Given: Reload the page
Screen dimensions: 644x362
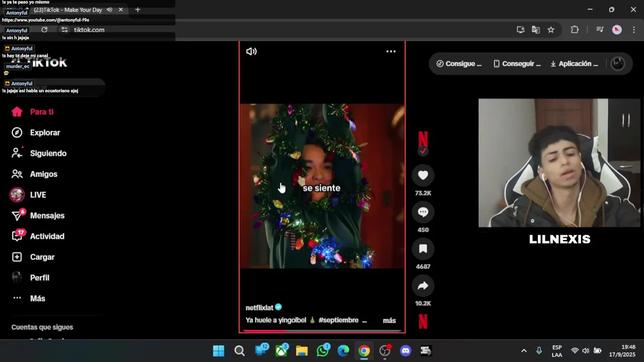Looking at the screenshot, I should (x=44, y=30).
